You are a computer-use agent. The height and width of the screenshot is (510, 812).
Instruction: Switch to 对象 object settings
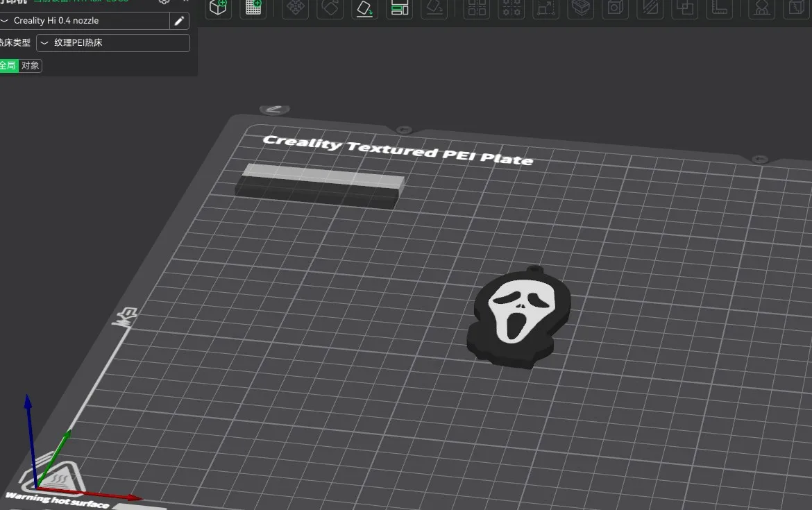pos(30,66)
